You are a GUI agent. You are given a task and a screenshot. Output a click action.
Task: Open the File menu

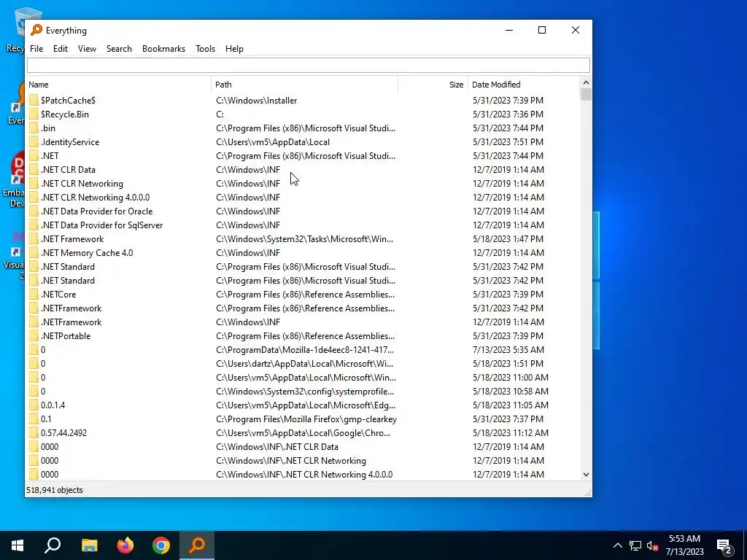pos(36,49)
